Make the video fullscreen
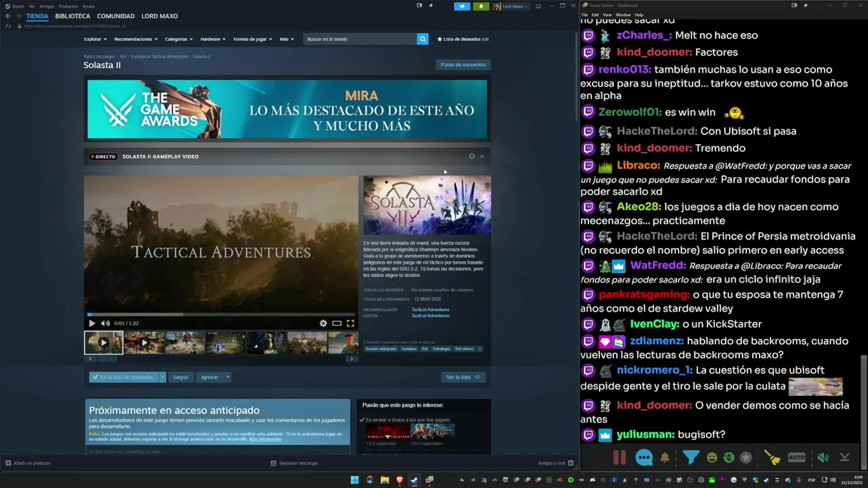Viewport: 868px width, 488px height. (x=351, y=323)
